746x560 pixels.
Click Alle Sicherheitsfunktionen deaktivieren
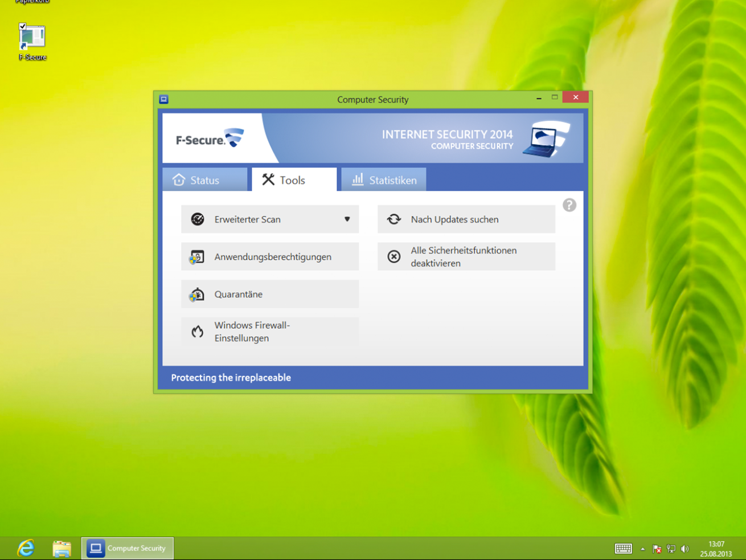(466, 257)
